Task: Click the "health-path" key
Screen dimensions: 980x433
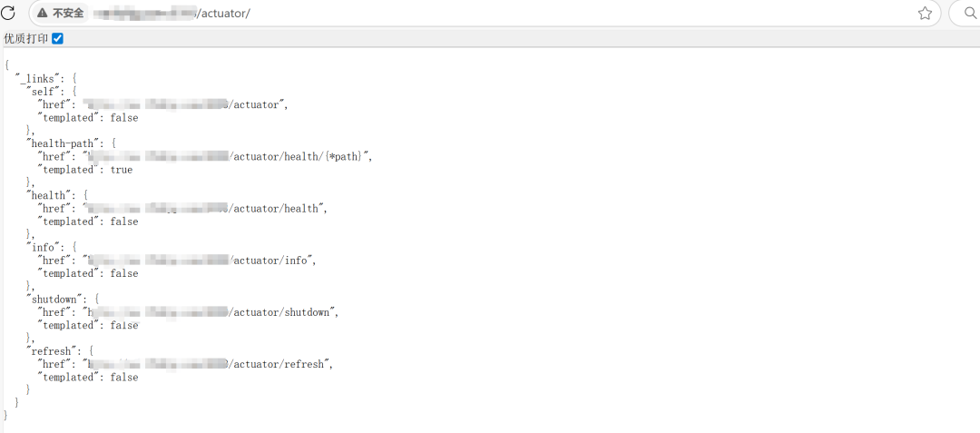Action: tap(61, 143)
